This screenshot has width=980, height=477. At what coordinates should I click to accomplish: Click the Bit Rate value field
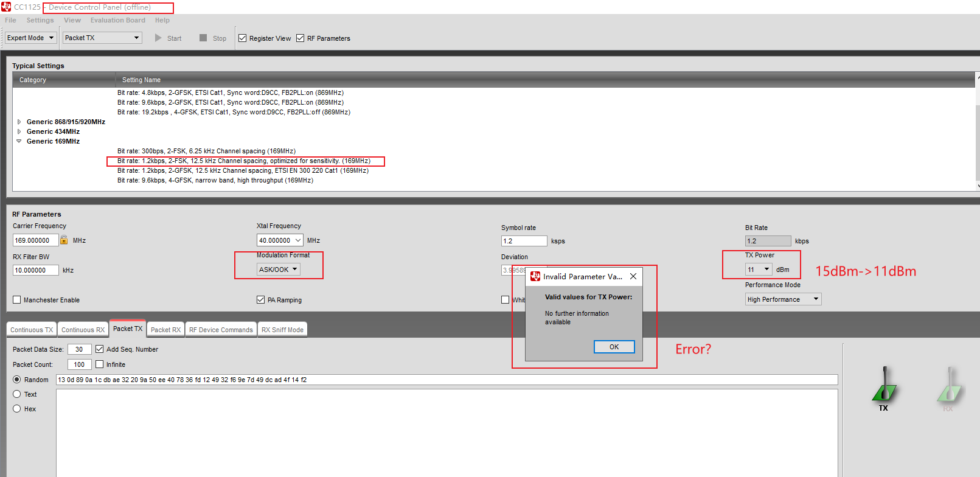point(768,241)
